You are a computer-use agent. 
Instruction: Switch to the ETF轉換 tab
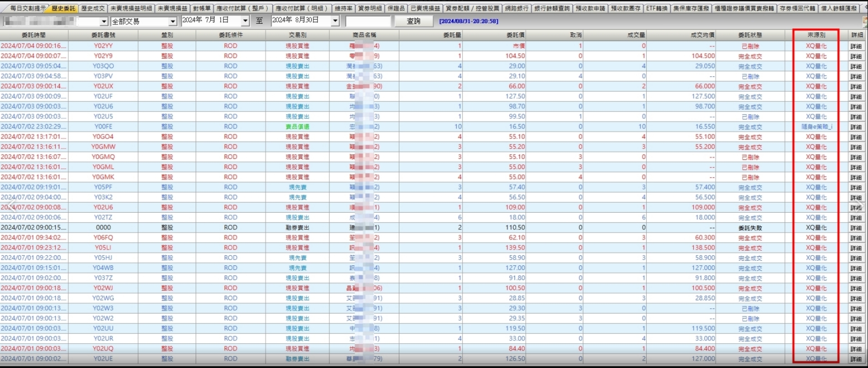click(657, 8)
